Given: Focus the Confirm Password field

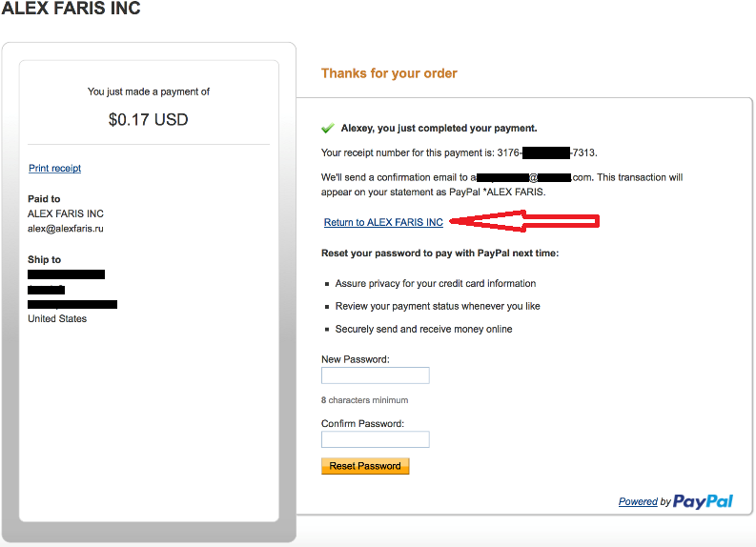Looking at the screenshot, I should [375, 439].
